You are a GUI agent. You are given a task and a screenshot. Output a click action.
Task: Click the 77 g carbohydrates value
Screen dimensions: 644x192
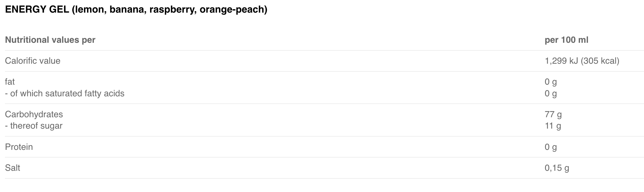coord(553,114)
